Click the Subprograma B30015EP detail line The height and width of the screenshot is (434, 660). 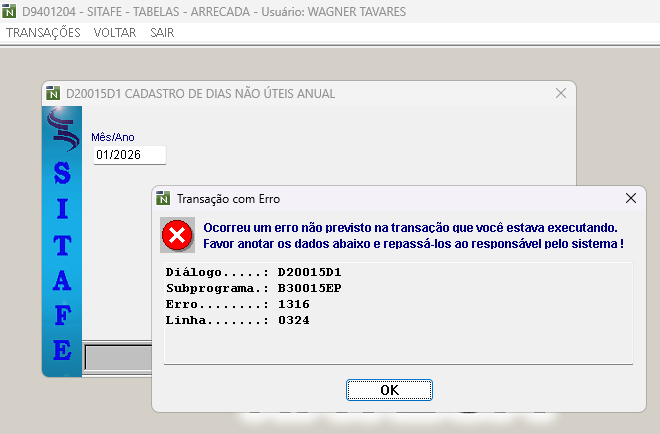click(260, 288)
